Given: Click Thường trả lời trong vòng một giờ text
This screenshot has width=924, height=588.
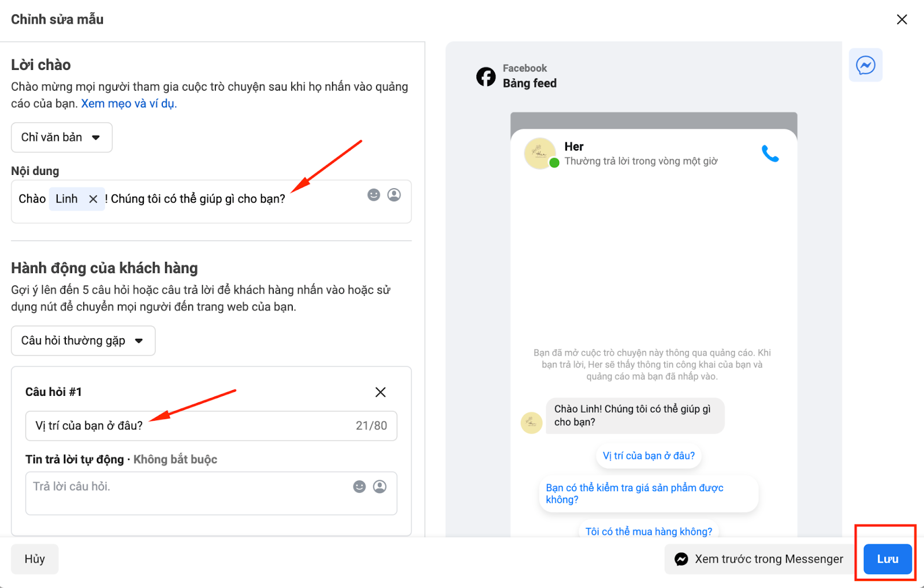Looking at the screenshot, I should coord(641,161).
